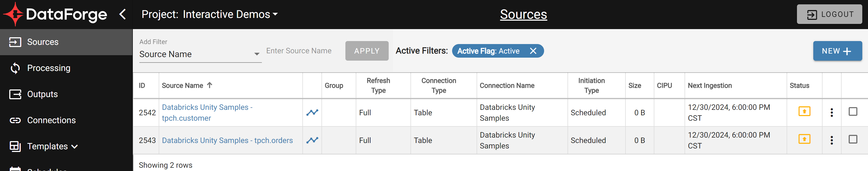Navigate to Connections in the sidebar

[66, 120]
